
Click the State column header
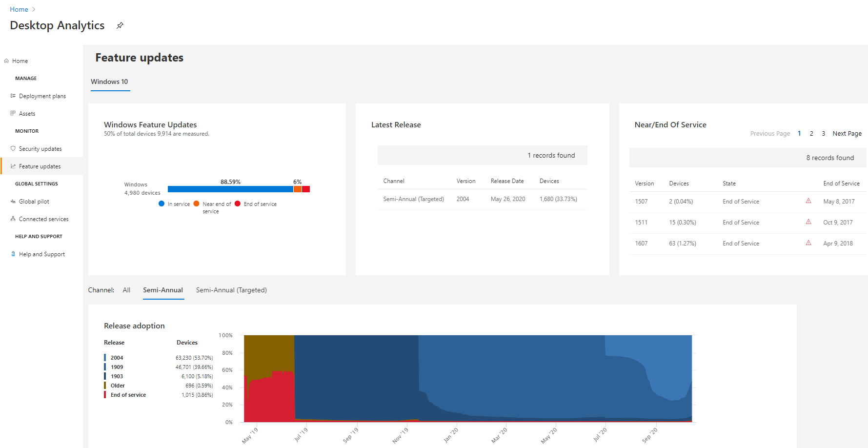(729, 183)
